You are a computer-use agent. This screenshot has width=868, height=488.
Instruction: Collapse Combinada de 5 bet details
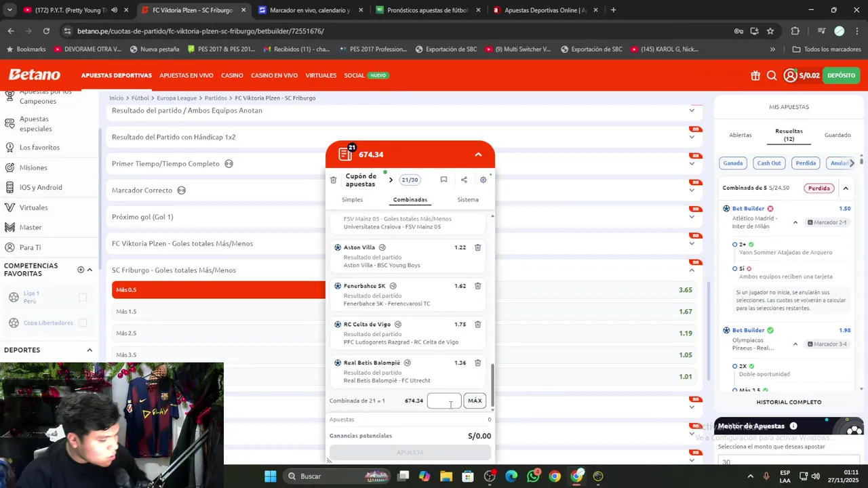[846, 188]
